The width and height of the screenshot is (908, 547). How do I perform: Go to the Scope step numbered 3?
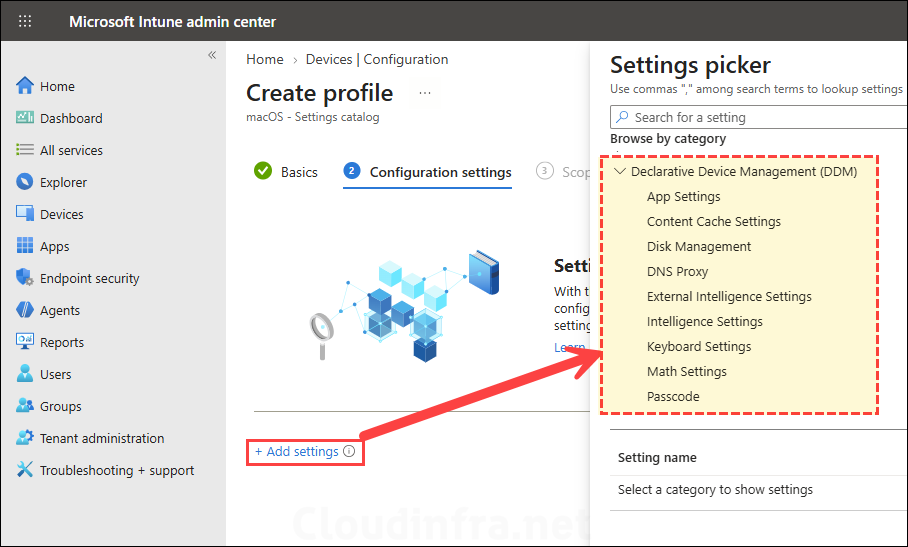[563, 172]
